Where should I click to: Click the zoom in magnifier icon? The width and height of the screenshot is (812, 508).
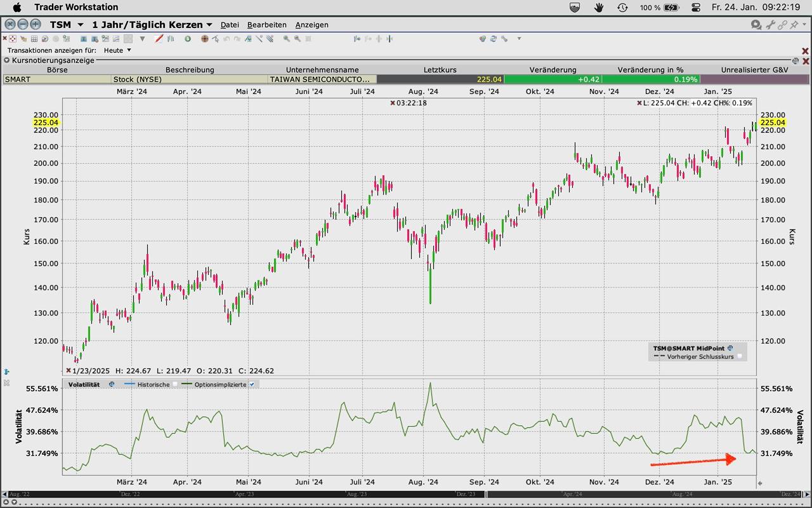click(x=287, y=39)
